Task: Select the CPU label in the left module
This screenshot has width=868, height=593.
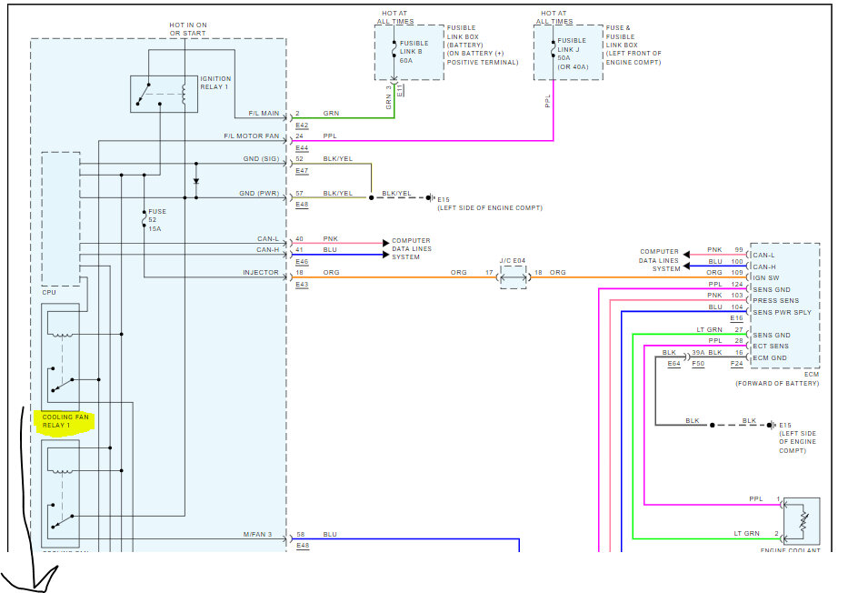Action: [48, 293]
